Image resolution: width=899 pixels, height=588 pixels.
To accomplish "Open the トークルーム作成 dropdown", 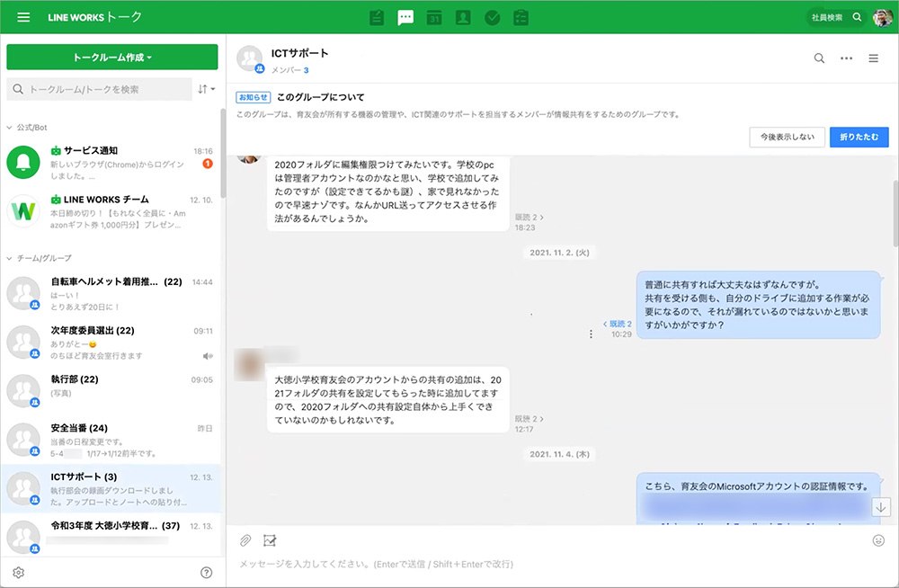I will (x=112, y=58).
